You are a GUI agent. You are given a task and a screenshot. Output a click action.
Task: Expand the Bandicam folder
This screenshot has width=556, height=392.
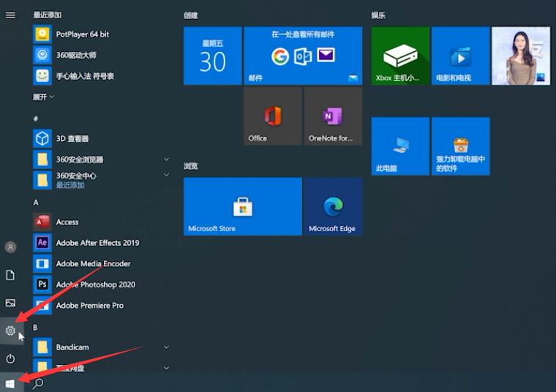pos(166,347)
